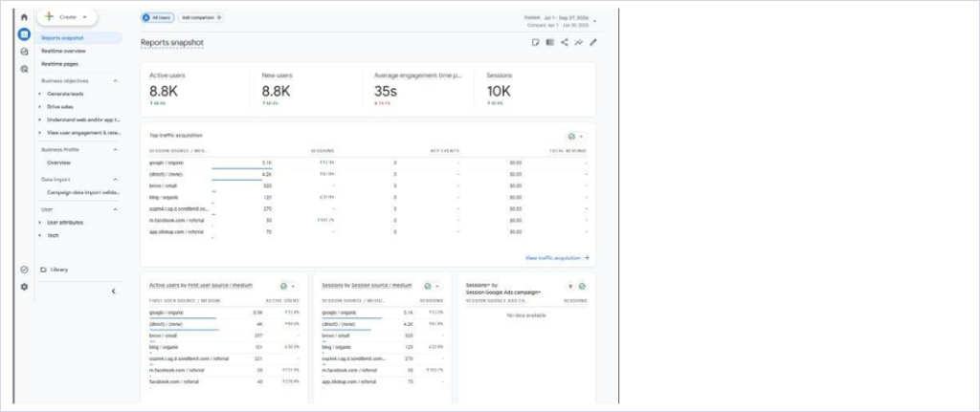
Task: Collapse the User section
Action: click(x=115, y=209)
